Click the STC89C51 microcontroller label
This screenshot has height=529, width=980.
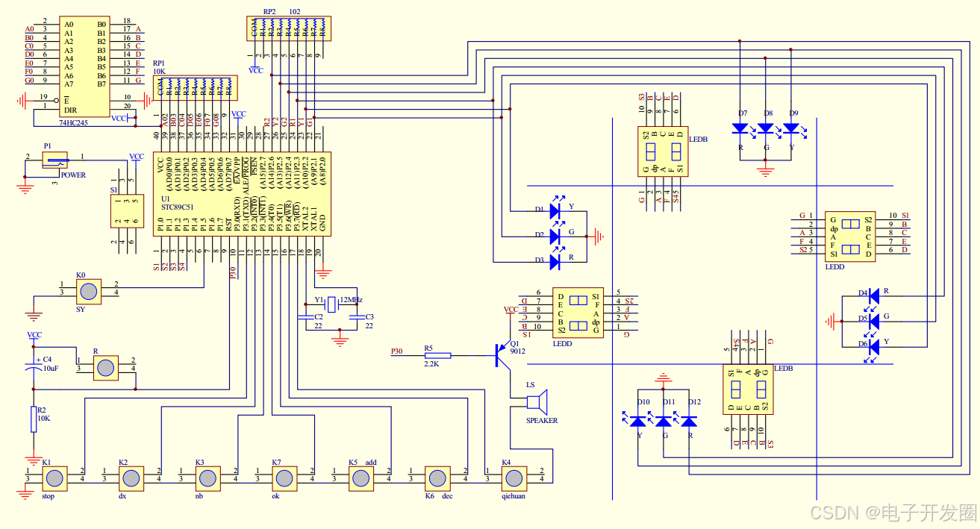178,207
